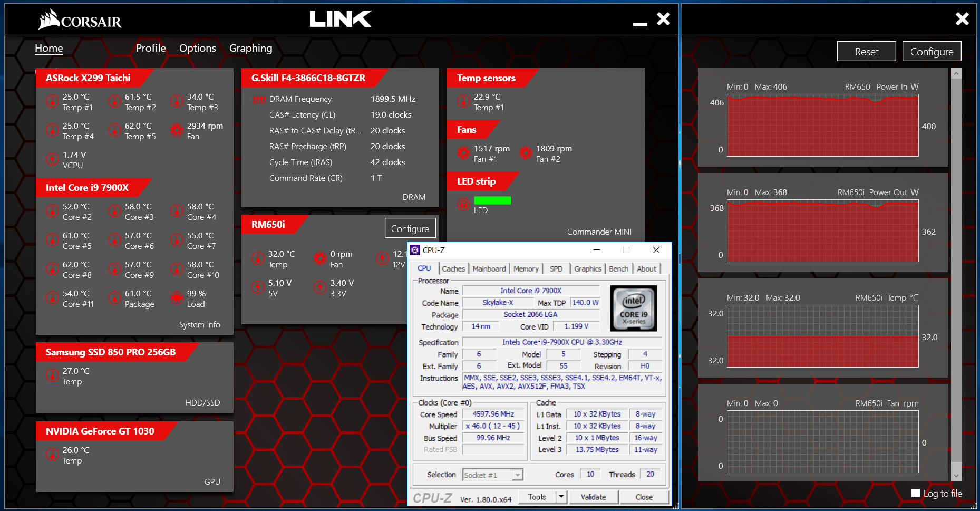Click the graphing panel scrollbar down arrow

(956, 476)
